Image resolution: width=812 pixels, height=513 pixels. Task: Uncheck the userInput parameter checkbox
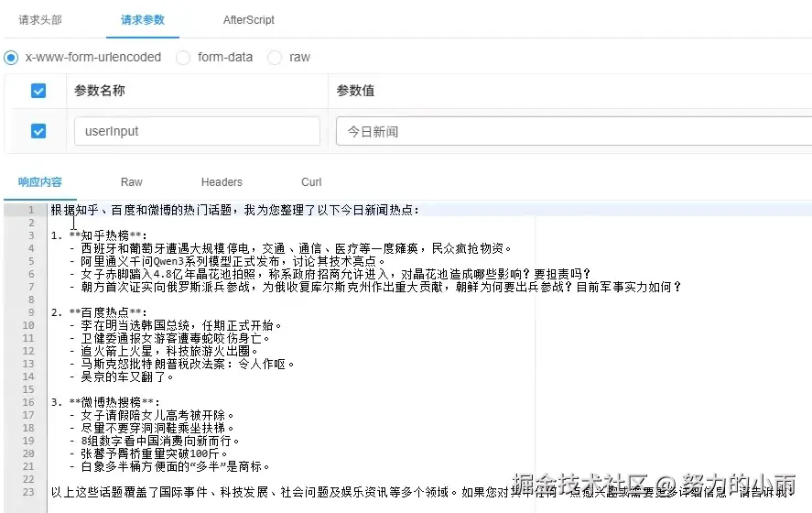click(x=38, y=131)
